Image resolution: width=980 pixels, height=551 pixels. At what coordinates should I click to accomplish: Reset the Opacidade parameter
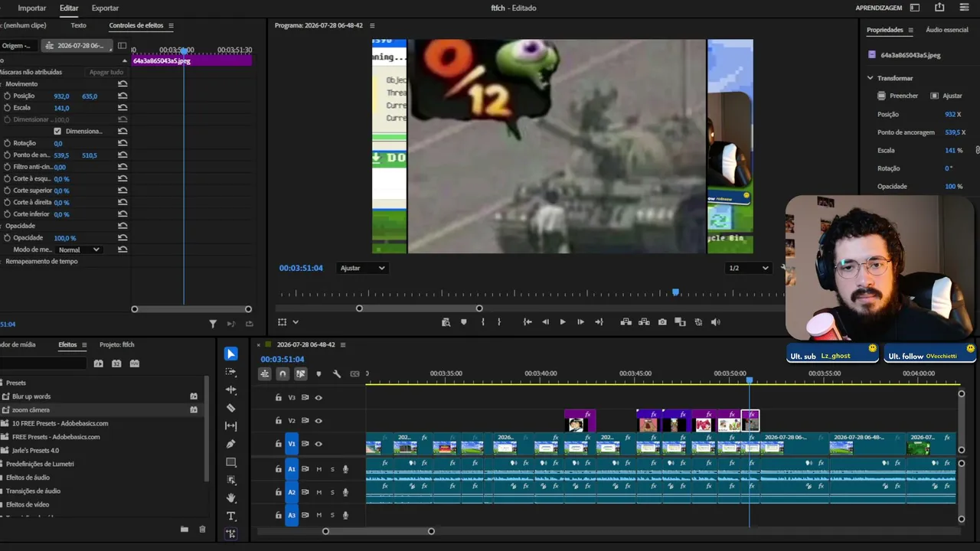pyautogui.click(x=122, y=238)
